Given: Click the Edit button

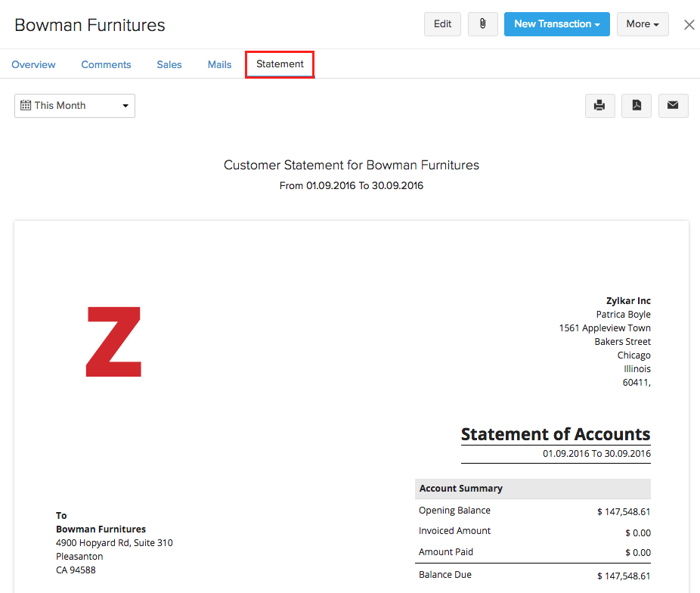Looking at the screenshot, I should point(442,24).
